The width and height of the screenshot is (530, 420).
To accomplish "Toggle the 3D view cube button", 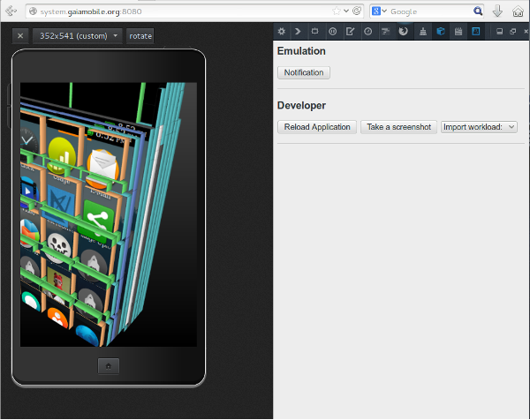I will click(x=441, y=32).
